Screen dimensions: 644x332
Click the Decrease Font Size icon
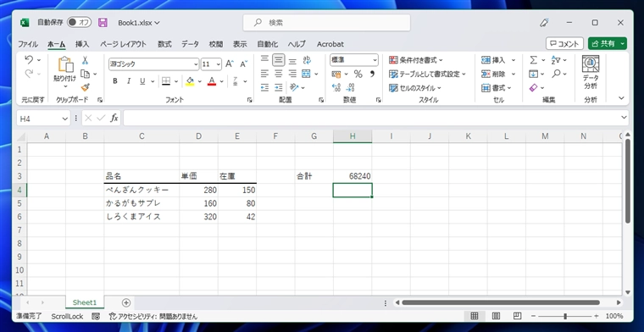[x=243, y=64]
